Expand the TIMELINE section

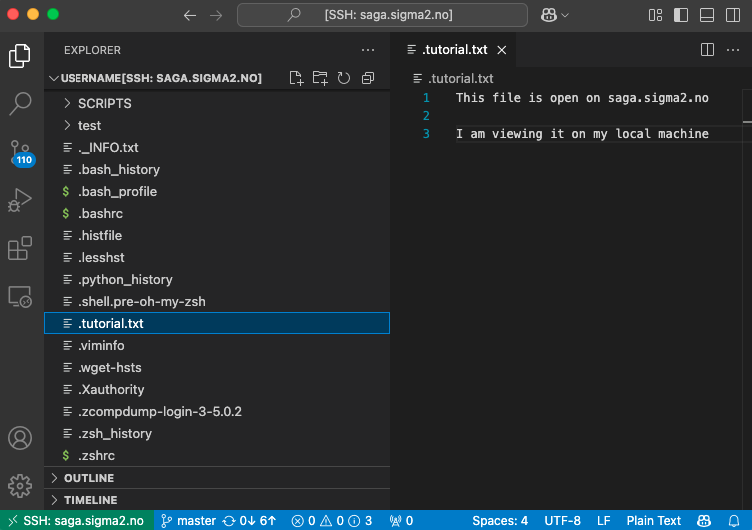coord(90,500)
